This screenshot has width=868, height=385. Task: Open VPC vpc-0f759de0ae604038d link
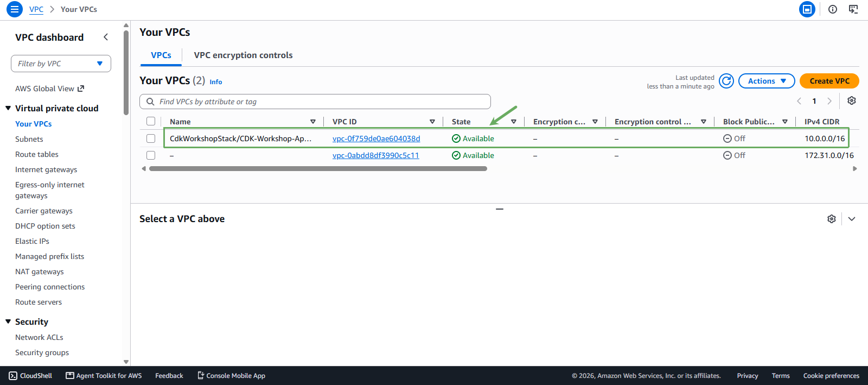[x=376, y=138]
